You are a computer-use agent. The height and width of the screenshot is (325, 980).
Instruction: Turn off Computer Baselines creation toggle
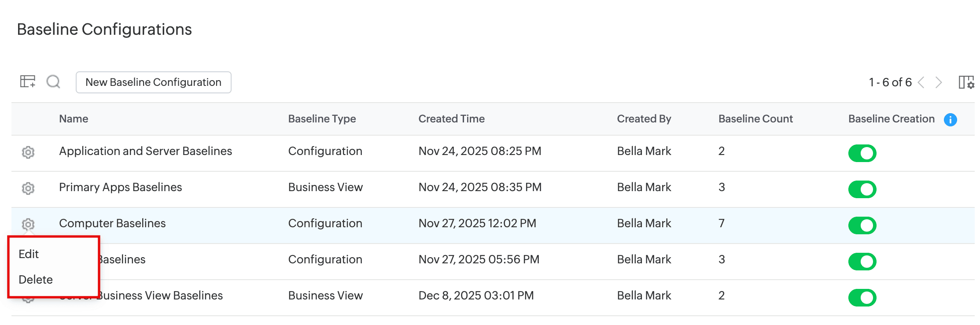click(862, 225)
